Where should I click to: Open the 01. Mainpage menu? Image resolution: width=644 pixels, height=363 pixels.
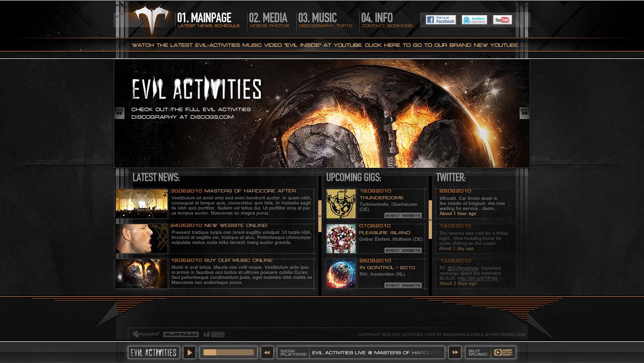coord(208,20)
